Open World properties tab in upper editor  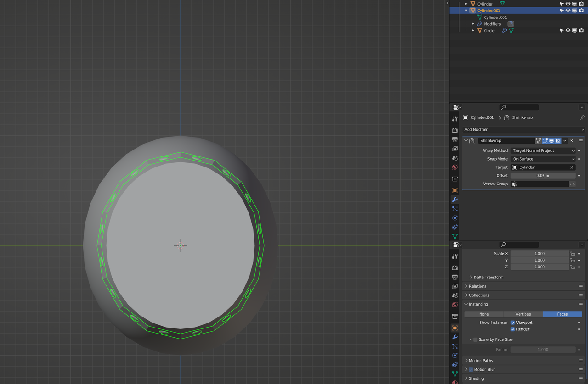coord(455,167)
